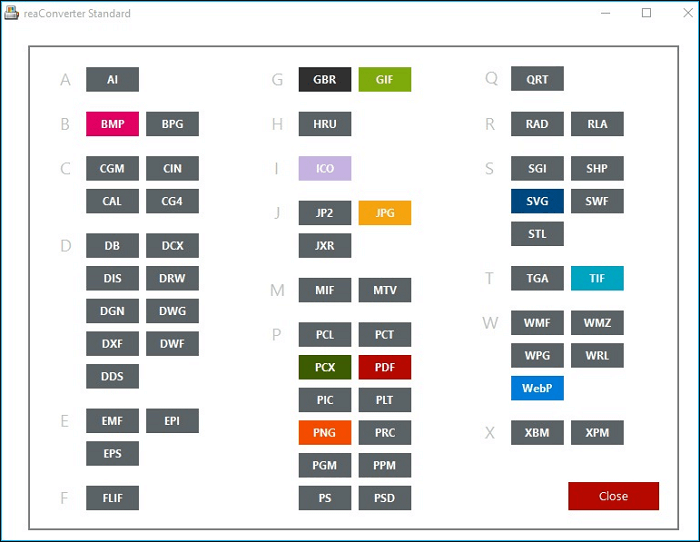Pick the DB format
The image size is (700, 542).
[112, 246]
